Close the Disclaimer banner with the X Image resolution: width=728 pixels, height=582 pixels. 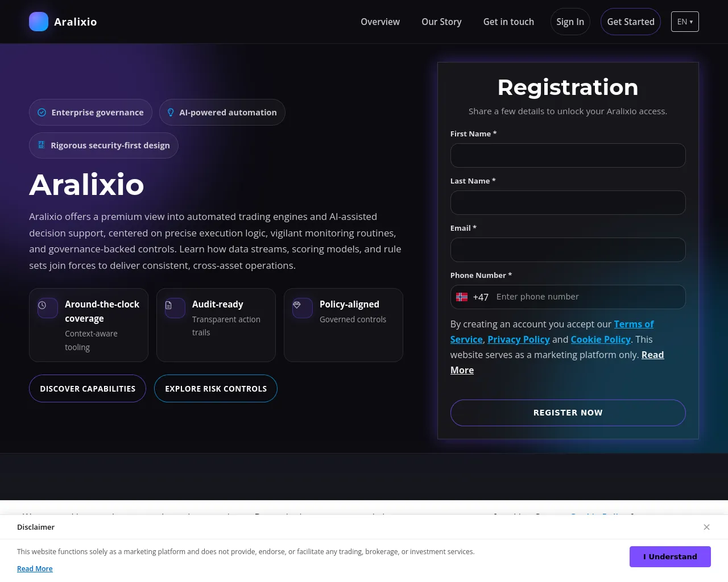(706, 527)
